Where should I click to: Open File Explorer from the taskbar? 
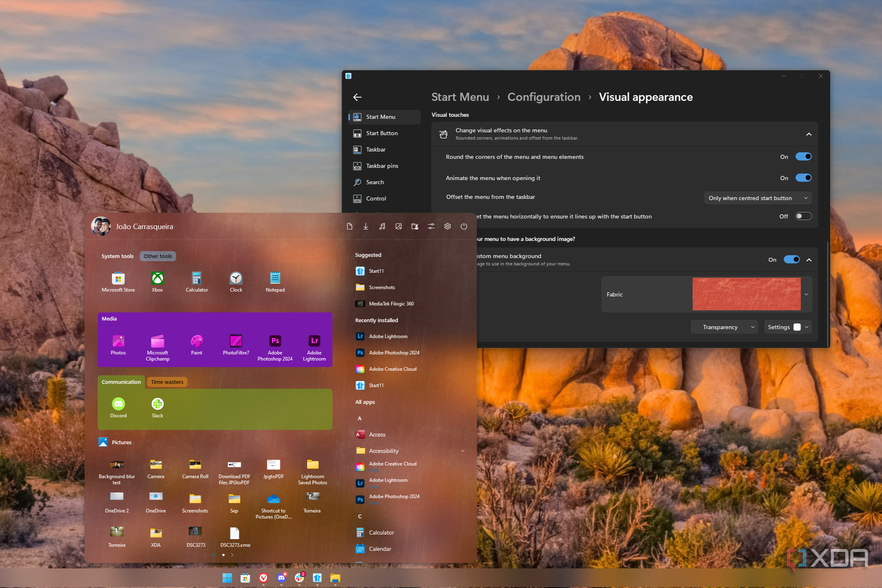tap(335, 577)
